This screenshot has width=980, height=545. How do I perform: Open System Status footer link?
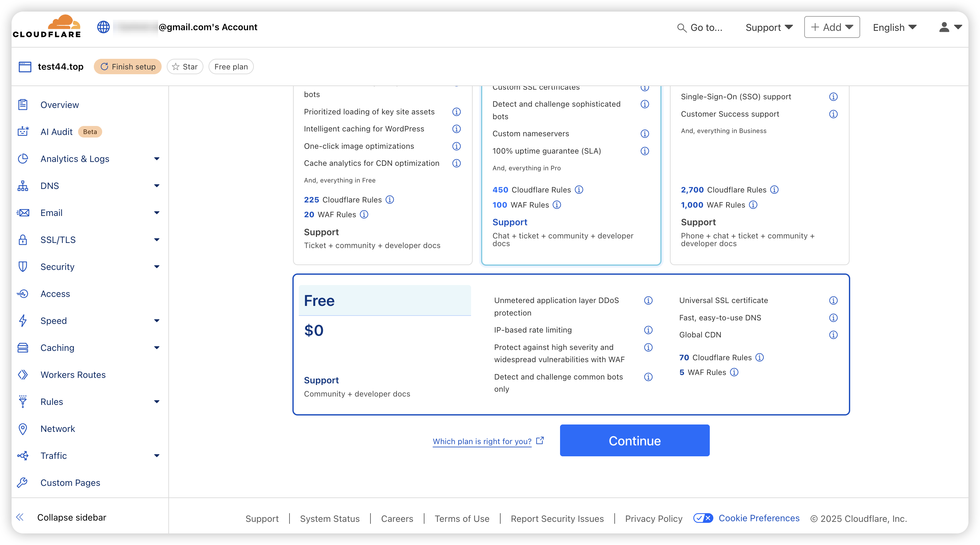[329, 518]
